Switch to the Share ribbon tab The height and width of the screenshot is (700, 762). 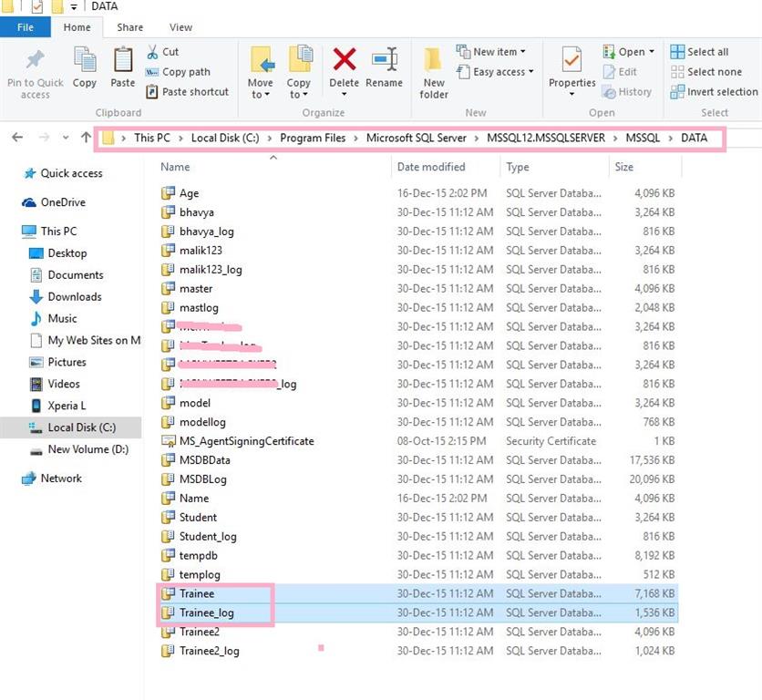129,27
